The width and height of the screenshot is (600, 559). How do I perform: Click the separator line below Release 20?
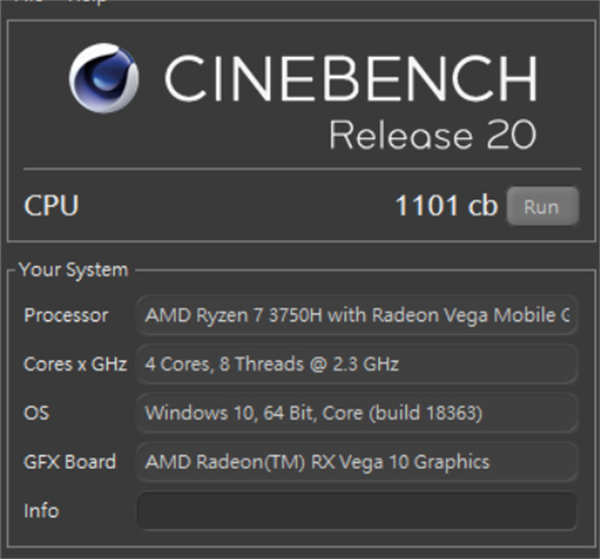pos(302,168)
